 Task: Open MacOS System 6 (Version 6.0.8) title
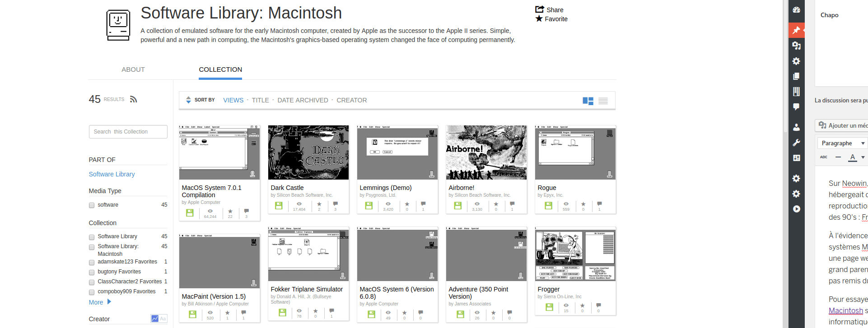pos(397,293)
